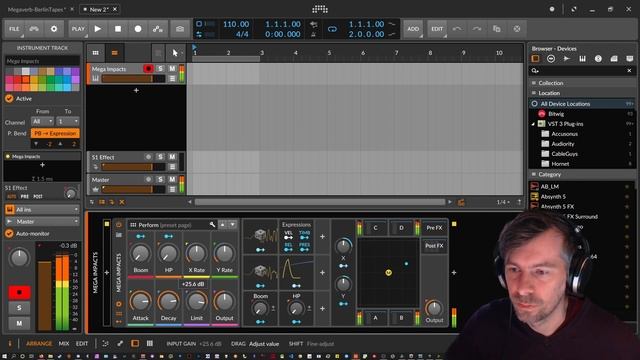Viewport: 640px width, 360px height.
Task: Toggle Mega Impacts device power icon
Action: coord(119,225)
